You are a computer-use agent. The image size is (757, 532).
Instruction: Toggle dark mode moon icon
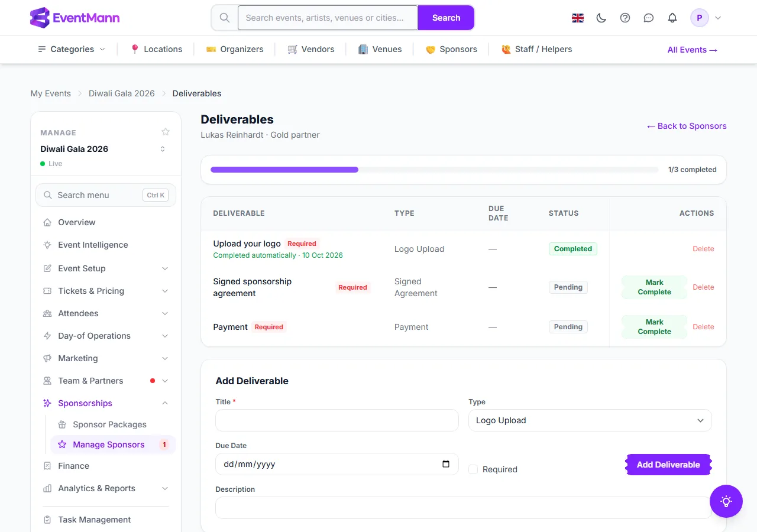(x=601, y=18)
